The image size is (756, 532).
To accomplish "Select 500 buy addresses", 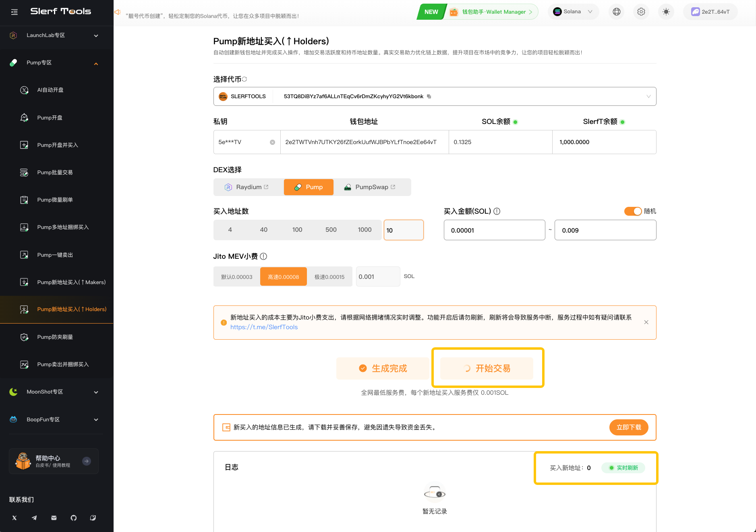I will [x=331, y=230].
